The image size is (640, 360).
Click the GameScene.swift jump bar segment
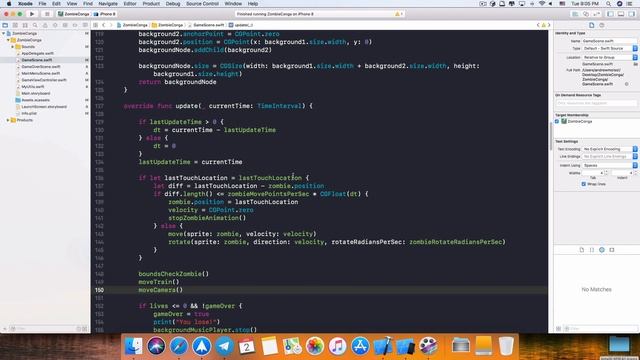(x=206, y=25)
